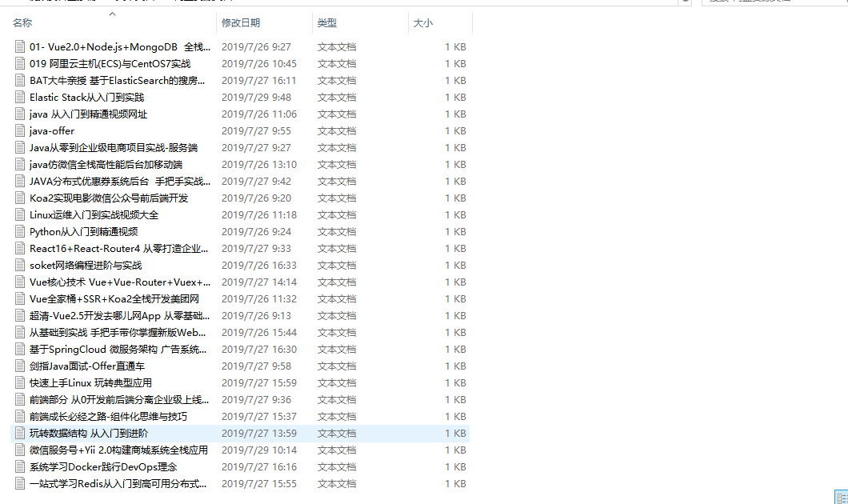The width and height of the screenshot is (848, 504).
Task: Select file name 01- Vue2.0+Node.js+MongoDB 全栈
Action: [x=120, y=47]
